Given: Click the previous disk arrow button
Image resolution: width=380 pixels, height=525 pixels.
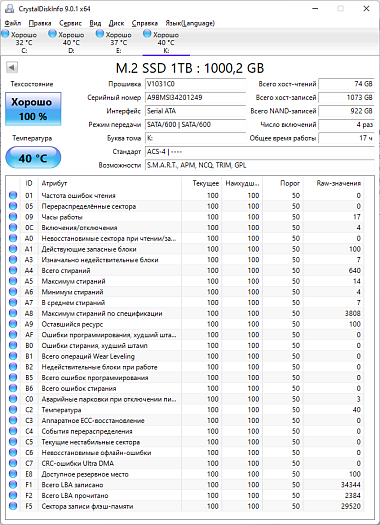Looking at the screenshot, I should pos(12,67).
